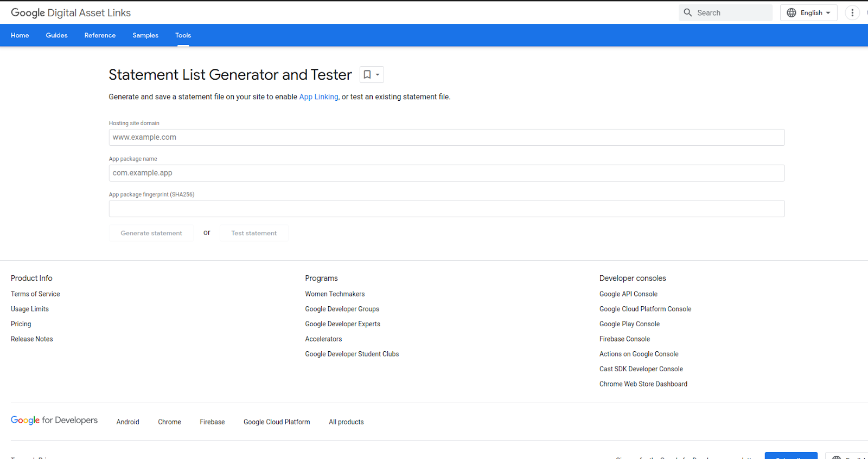Click the Firebase footer link
This screenshot has width=868, height=459.
pyautogui.click(x=212, y=422)
